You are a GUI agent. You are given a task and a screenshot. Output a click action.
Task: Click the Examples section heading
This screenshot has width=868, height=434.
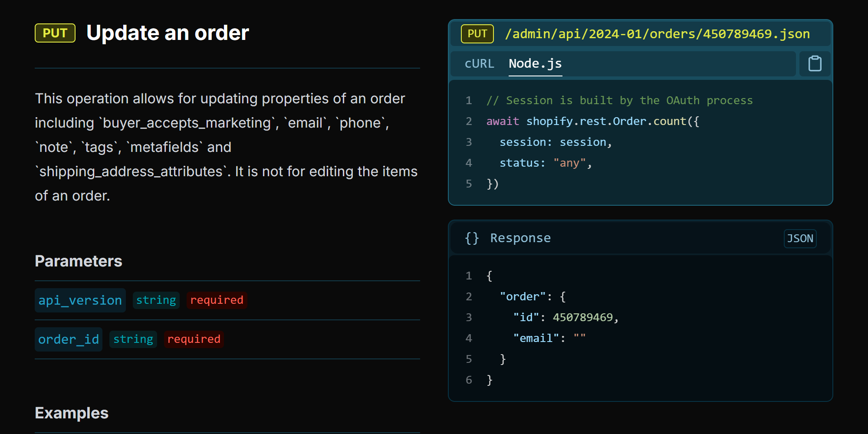(72, 413)
